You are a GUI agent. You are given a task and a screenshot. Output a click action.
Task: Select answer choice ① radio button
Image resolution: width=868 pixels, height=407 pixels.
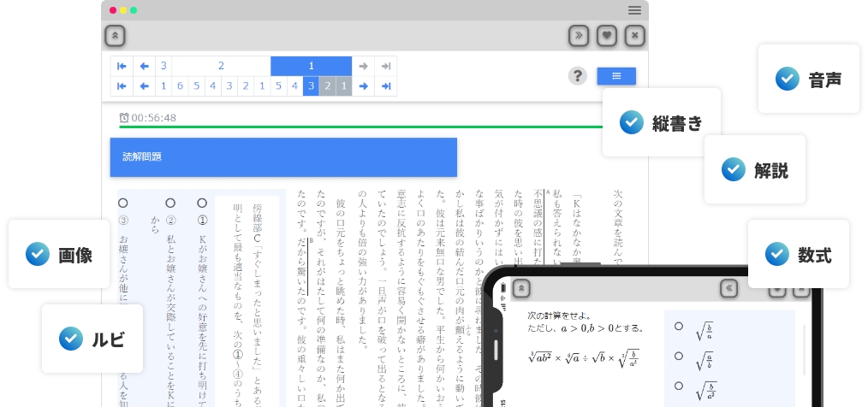[202, 203]
